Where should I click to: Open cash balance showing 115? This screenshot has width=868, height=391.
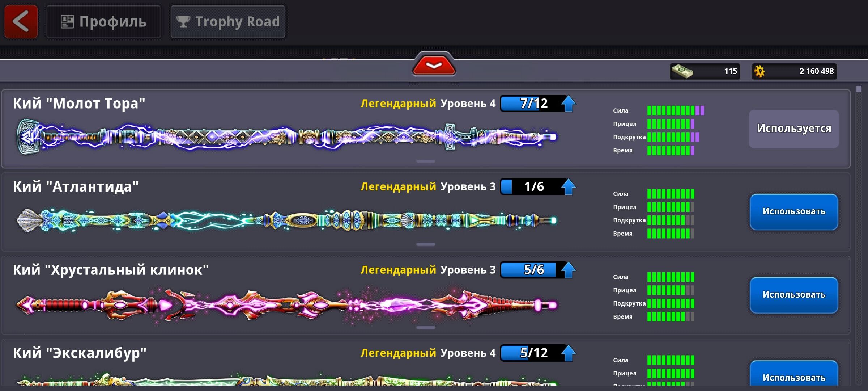(x=705, y=71)
